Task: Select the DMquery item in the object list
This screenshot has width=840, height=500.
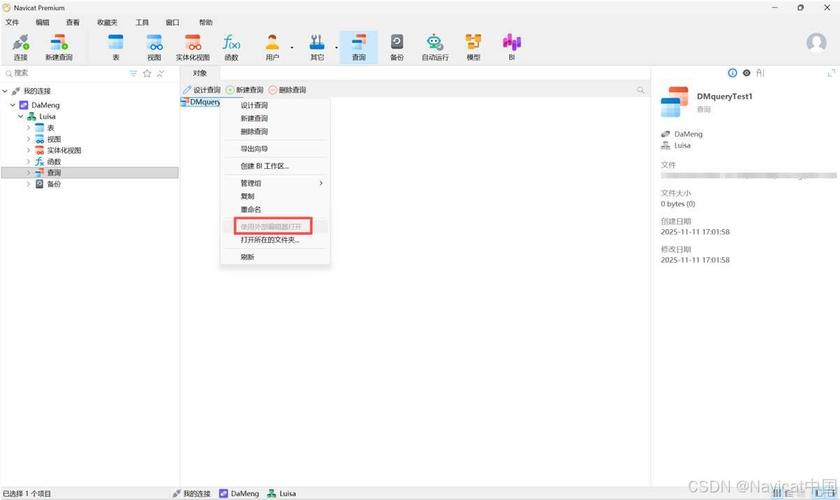Action: (x=201, y=102)
